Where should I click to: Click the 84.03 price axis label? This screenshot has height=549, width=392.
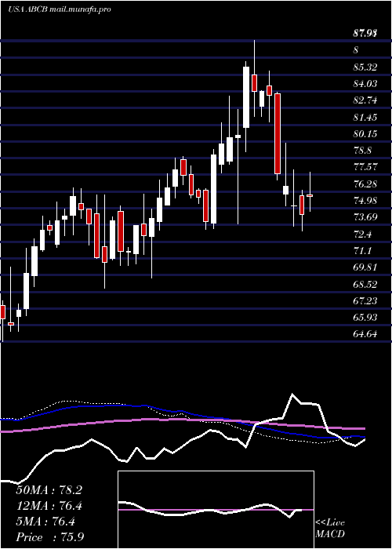click(x=365, y=84)
